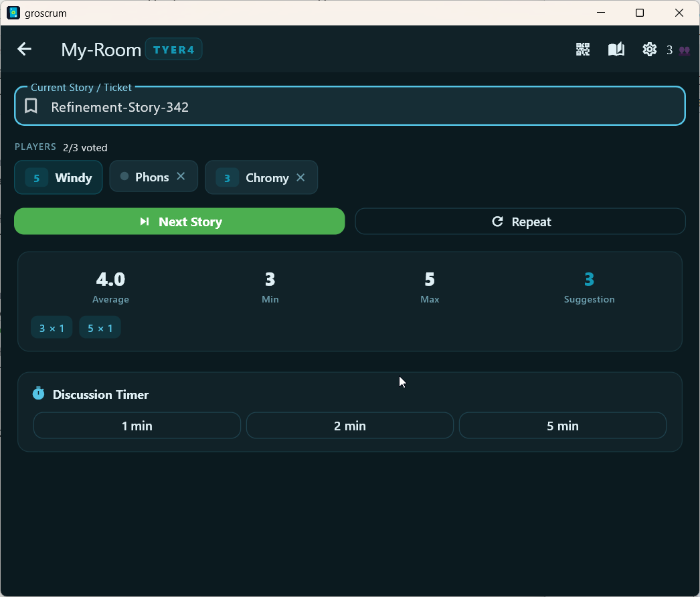Viewport: 700px width, 597px height.
Task: Maximize the groscrum window
Action: pyautogui.click(x=640, y=13)
